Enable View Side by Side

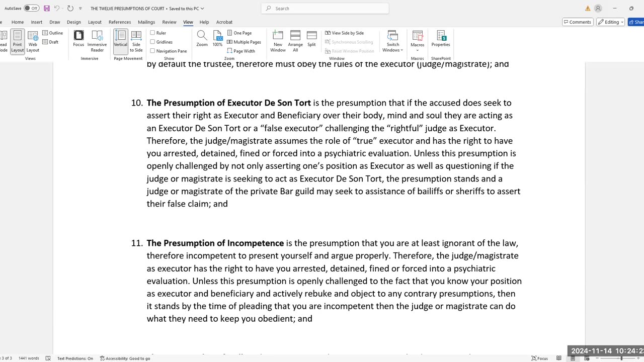(344, 33)
